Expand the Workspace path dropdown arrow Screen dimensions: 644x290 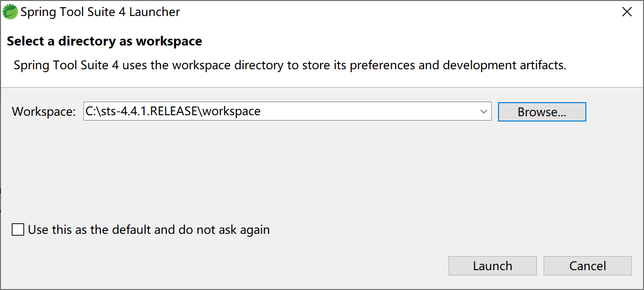pos(483,111)
